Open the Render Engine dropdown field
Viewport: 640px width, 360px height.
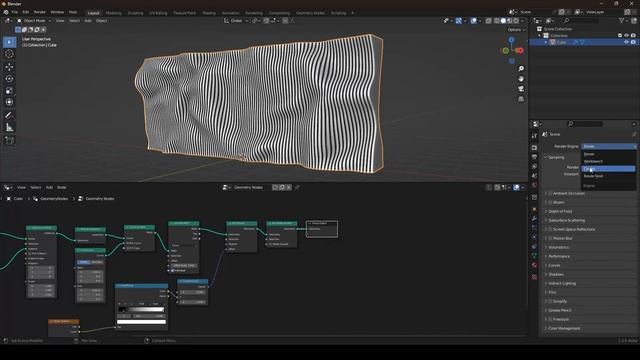pos(609,146)
